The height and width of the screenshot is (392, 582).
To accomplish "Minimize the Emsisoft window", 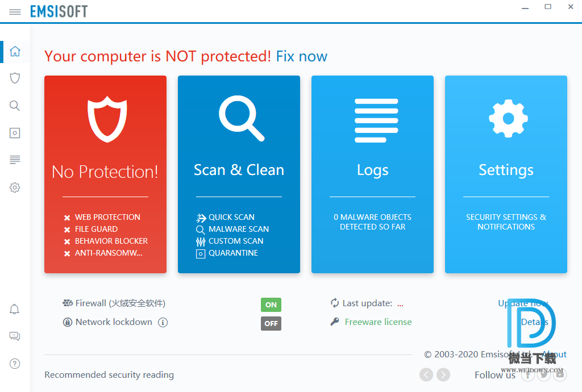I will coord(525,8).
